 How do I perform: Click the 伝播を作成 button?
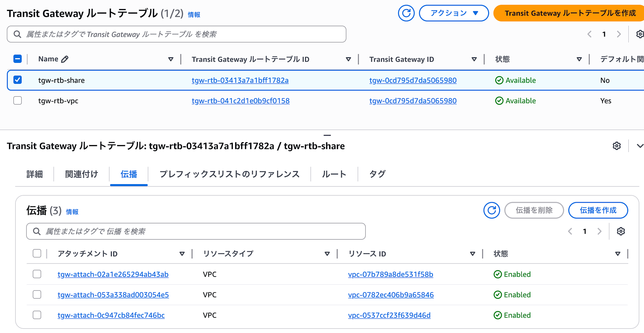click(598, 211)
